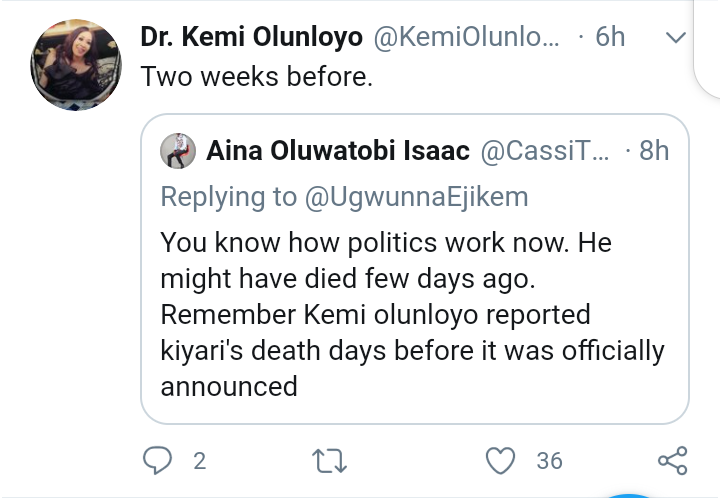Click the 6h timestamp
Image resolution: width=720 pixels, height=498 pixels.
point(609,38)
